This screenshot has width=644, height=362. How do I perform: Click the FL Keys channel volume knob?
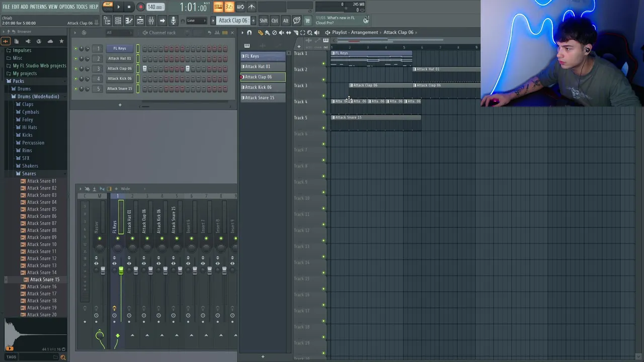click(87, 48)
